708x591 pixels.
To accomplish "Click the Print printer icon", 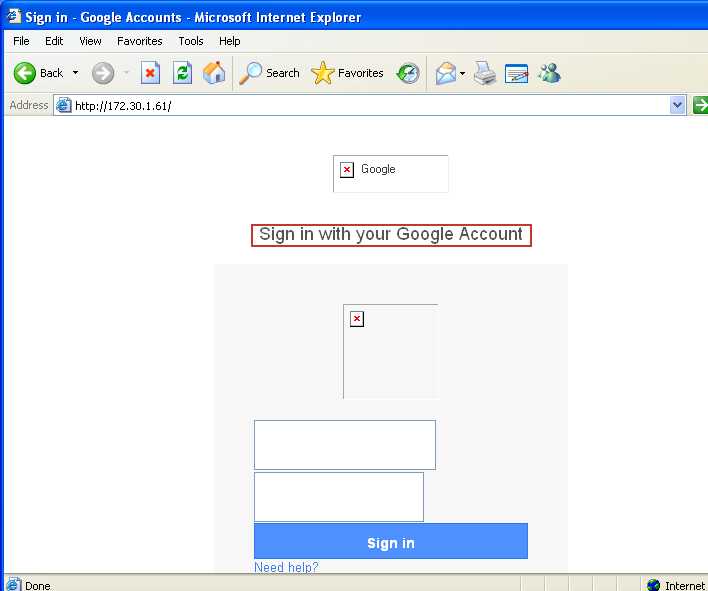I will pyautogui.click(x=485, y=73).
